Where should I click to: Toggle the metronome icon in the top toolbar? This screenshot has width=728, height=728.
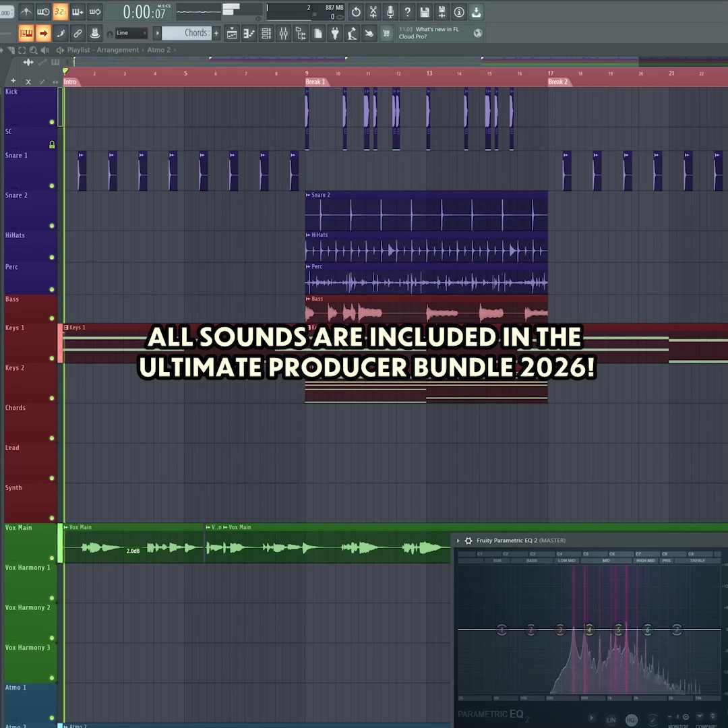tap(26, 11)
